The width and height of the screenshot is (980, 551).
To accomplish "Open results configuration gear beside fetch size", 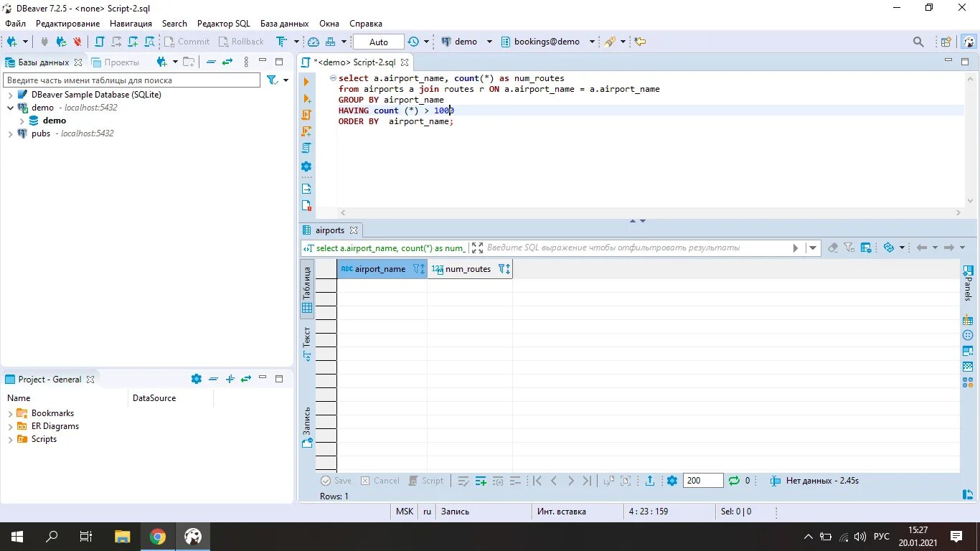I will 672,481.
